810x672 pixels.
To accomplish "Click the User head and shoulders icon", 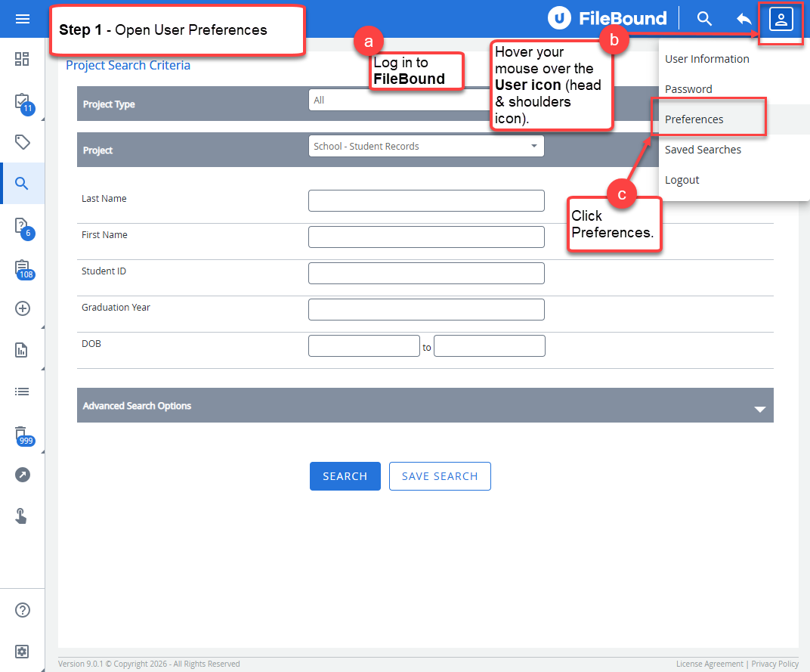I will point(781,20).
